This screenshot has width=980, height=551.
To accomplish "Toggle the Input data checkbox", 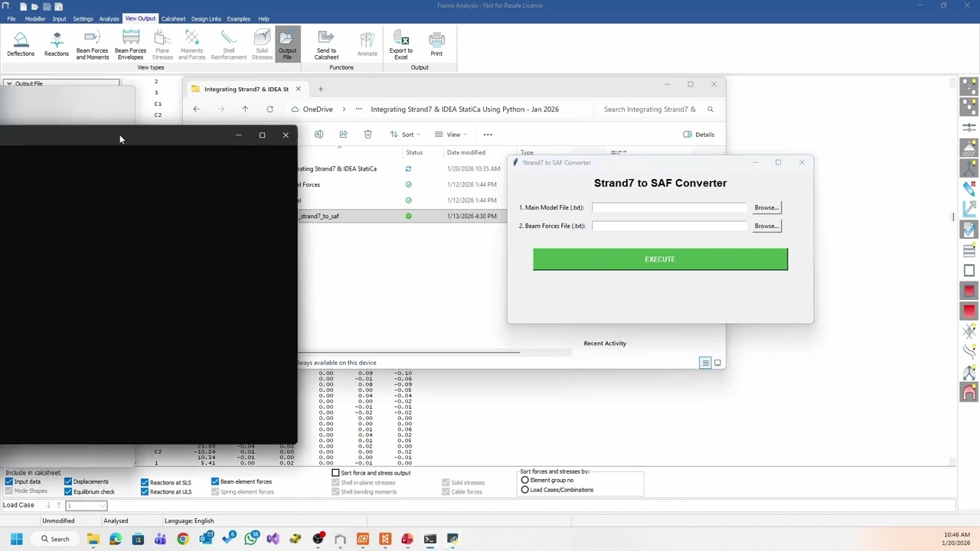I will [9, 482].
